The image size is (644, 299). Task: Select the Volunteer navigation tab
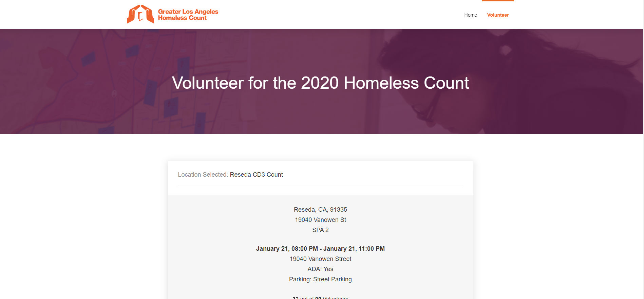pyautogui.click(x=498, y=15)
